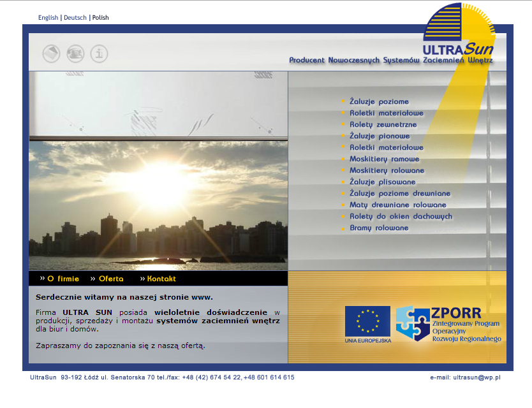Screen dimensions: 532x408
Task: Open 'Bramy rolowane' product link
Action: pyautogui.click(x=379, y=228)
